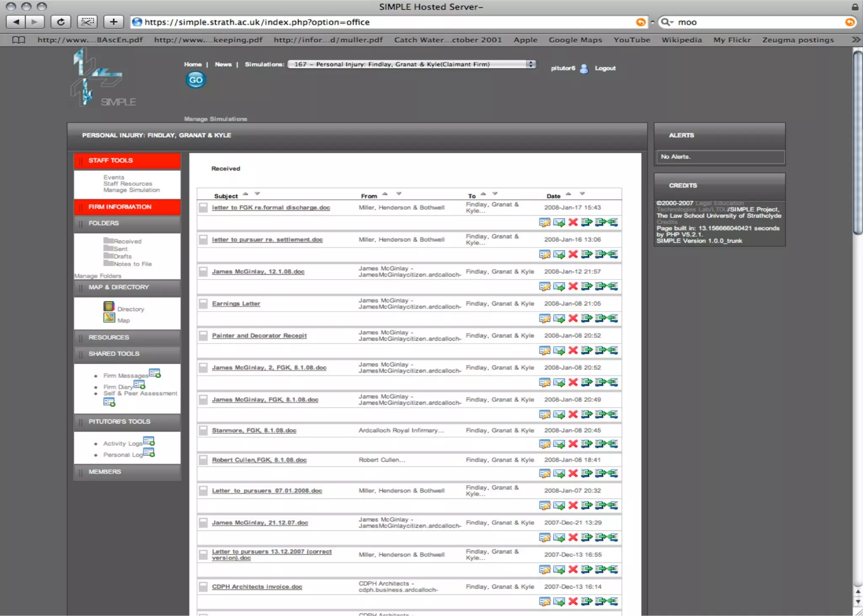Tick checkbox for Robert Cullen,FGK, 8.1.08.doc
This screenshot has width=863, height=616.
[x=203, y=460]
